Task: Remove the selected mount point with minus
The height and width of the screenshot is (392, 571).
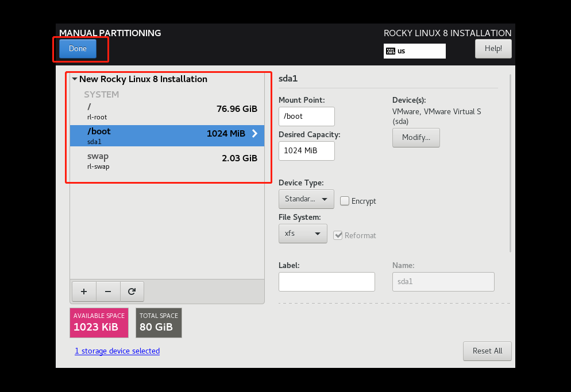Action: 108,292
